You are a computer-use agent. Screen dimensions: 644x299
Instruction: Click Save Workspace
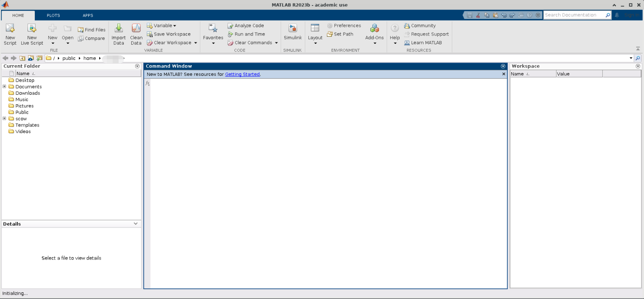[169, 34]
